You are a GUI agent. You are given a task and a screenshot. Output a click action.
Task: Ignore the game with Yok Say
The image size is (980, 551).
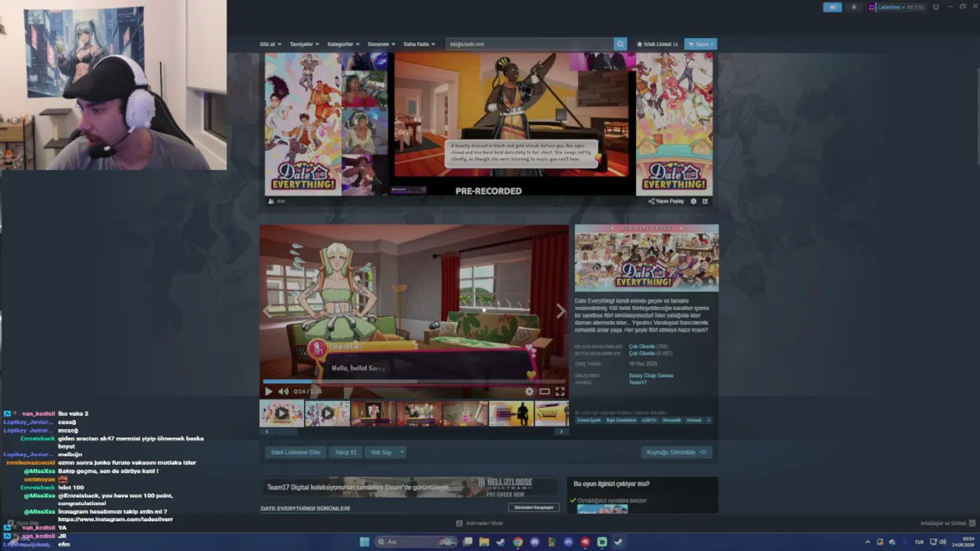point(381,452)
